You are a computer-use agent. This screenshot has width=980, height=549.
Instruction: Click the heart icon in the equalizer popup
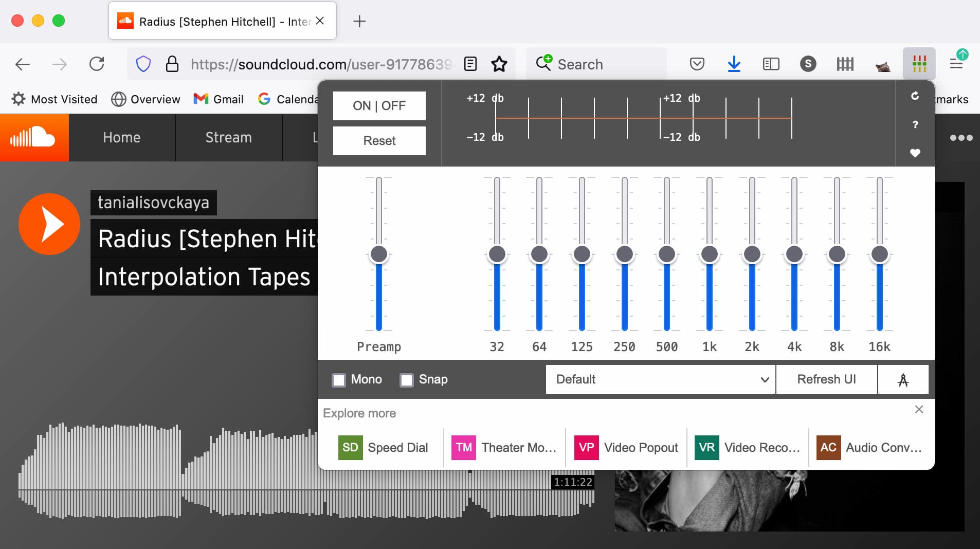click(x=915, y=153)
